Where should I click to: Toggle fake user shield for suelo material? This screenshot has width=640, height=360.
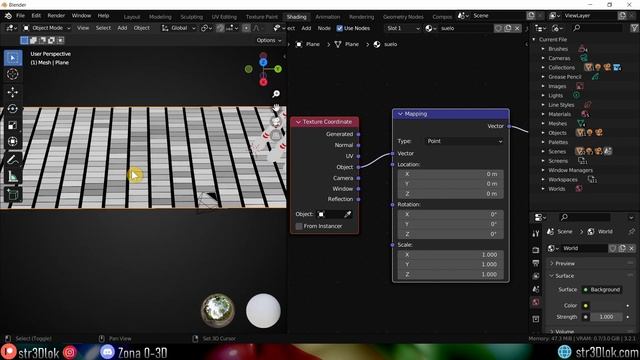coord(498,28)
